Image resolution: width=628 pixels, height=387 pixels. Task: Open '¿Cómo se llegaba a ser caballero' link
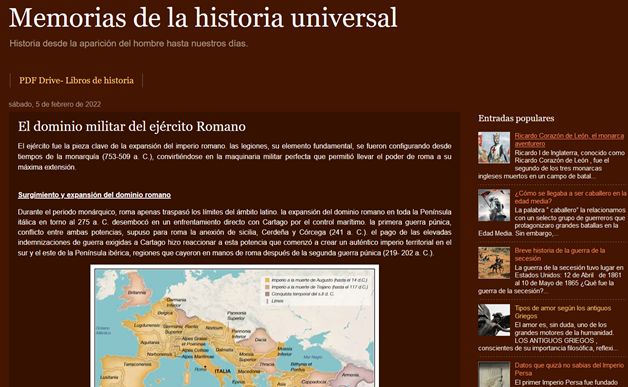coord(570,197)
